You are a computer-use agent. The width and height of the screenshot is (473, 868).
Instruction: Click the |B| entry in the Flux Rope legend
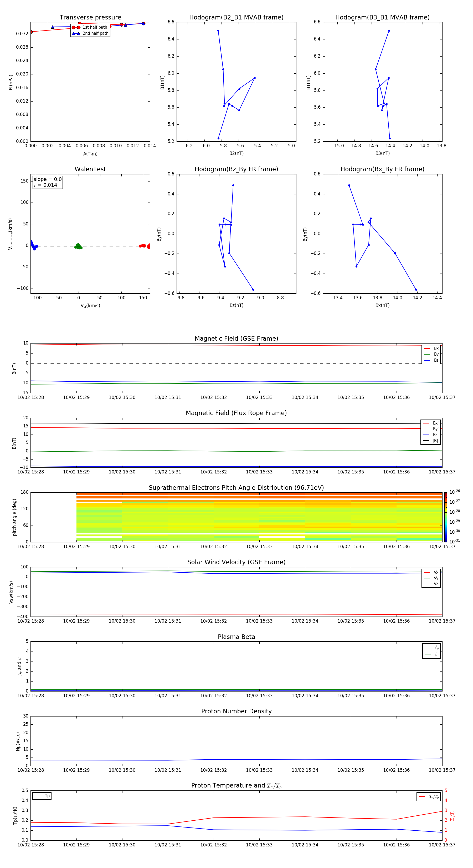click(x=431, y=441)
